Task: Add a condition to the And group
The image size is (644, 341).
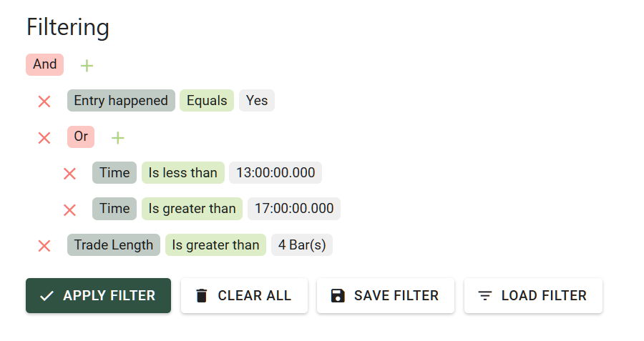Action: (87, 66)
